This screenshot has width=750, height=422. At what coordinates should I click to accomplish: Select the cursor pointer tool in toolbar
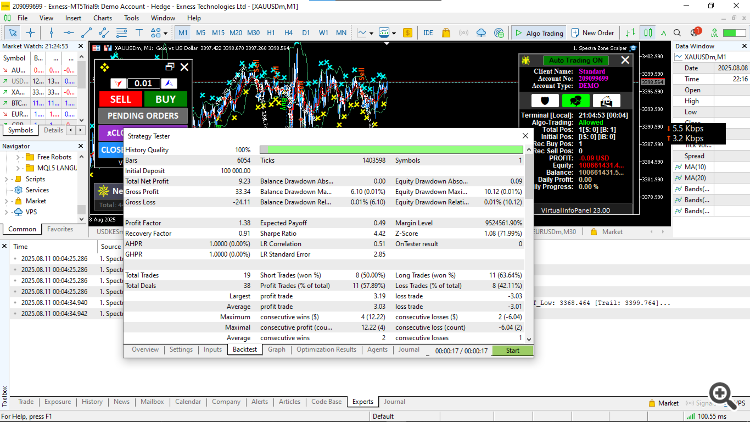click(13, 33)
